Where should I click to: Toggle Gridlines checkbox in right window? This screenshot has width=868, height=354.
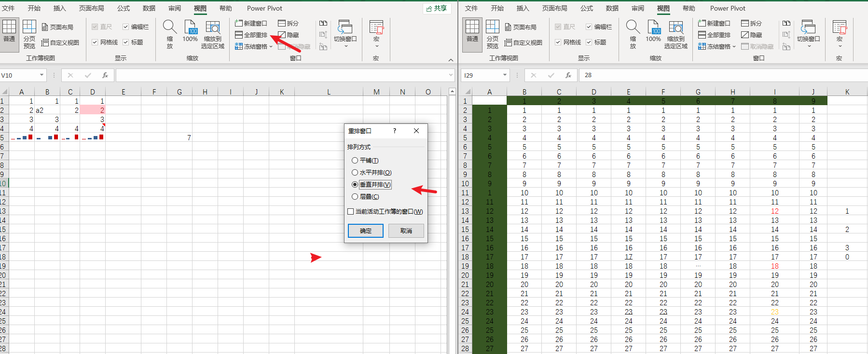558,42
